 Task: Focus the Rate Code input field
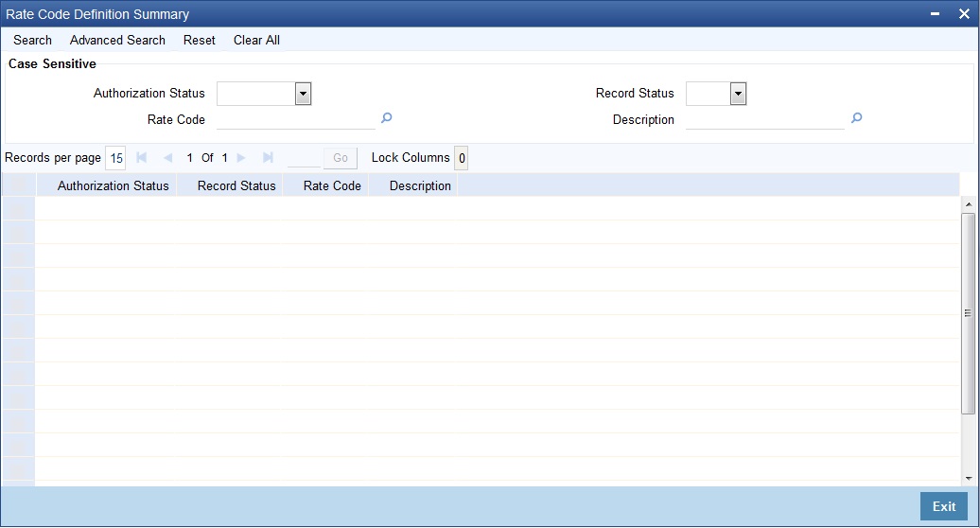296,119
